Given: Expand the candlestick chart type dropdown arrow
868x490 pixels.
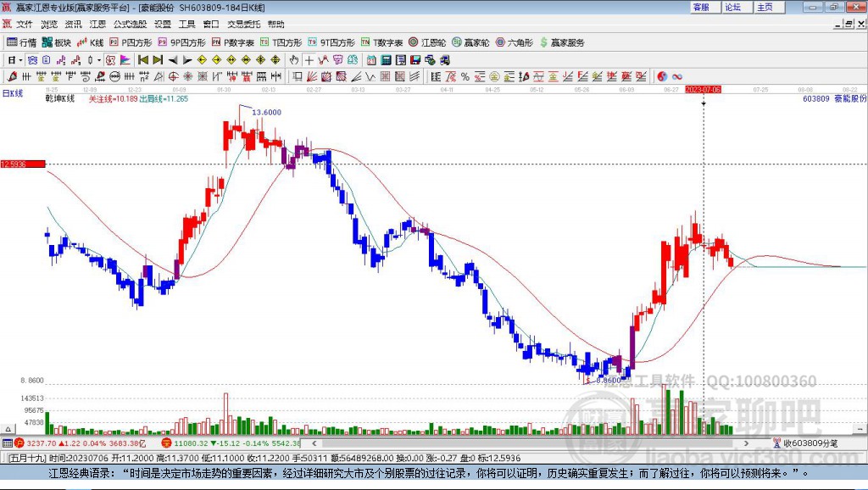Looking at the screenshot, I should coord(100,60).
